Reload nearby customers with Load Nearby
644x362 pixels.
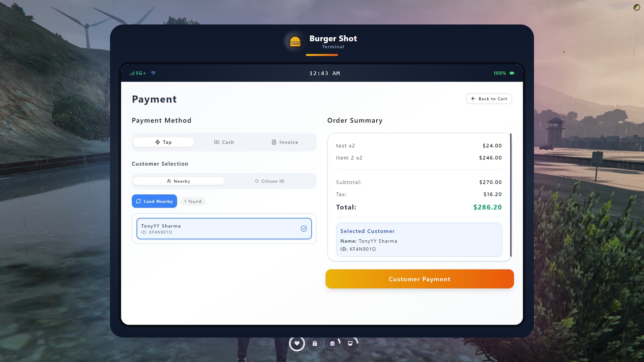pos(154,201)
